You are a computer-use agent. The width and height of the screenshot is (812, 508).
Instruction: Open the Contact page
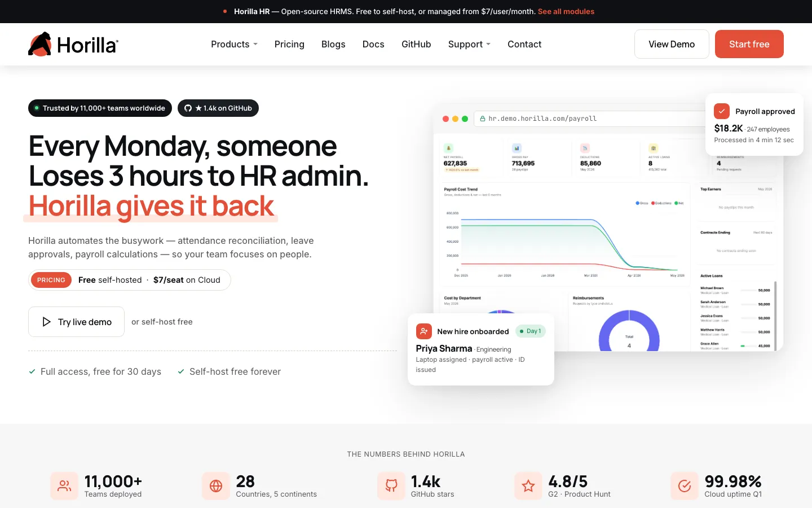524,44
